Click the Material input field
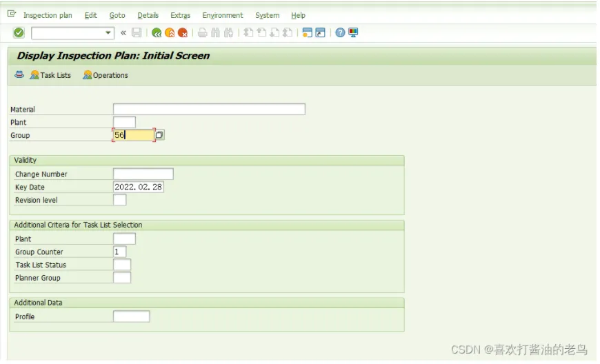The image size is (600, 364). [209, 109]
